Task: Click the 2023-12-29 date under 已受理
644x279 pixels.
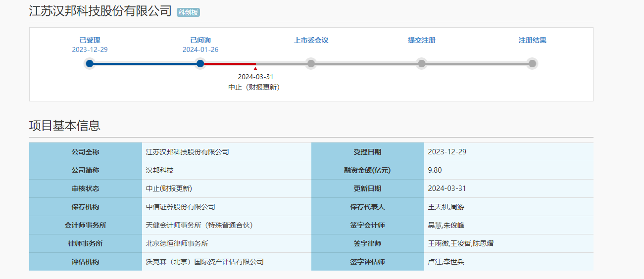Action: pyautogui.click(x=90, y=49)
